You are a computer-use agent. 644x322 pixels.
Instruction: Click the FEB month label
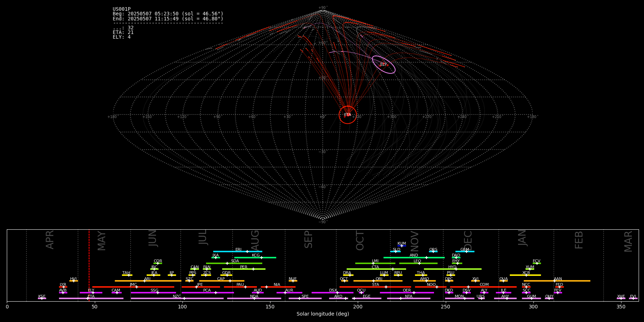coord(579,240)
